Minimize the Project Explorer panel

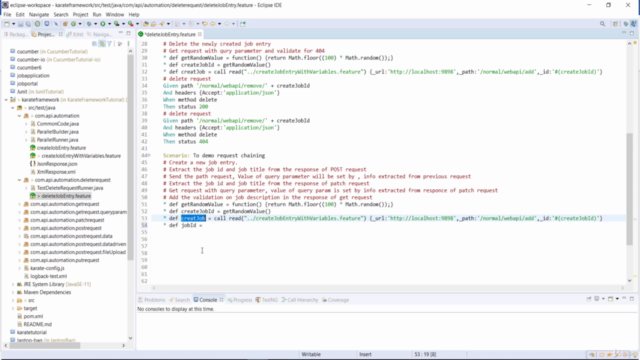(x=121, y=33)
